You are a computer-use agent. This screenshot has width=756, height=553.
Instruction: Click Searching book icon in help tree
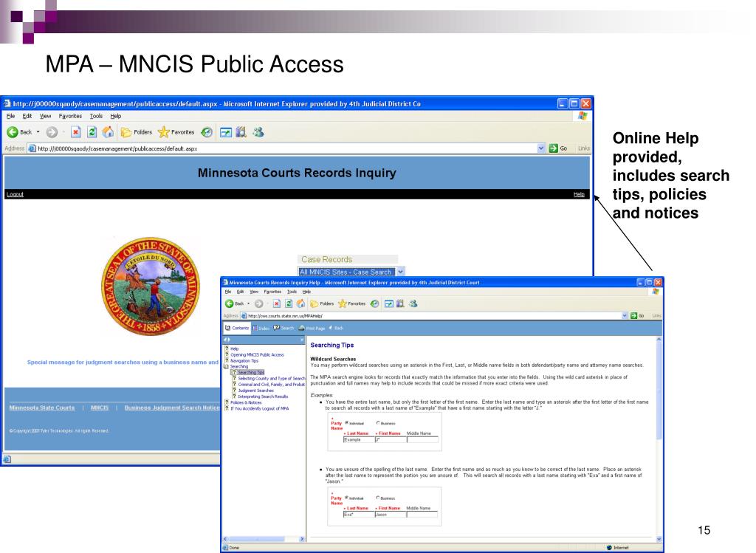(227, 366)
